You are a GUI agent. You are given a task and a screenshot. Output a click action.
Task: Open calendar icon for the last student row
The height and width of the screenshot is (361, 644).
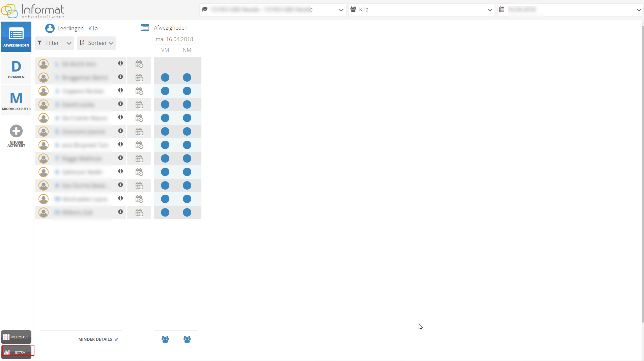tap(139, 213)
